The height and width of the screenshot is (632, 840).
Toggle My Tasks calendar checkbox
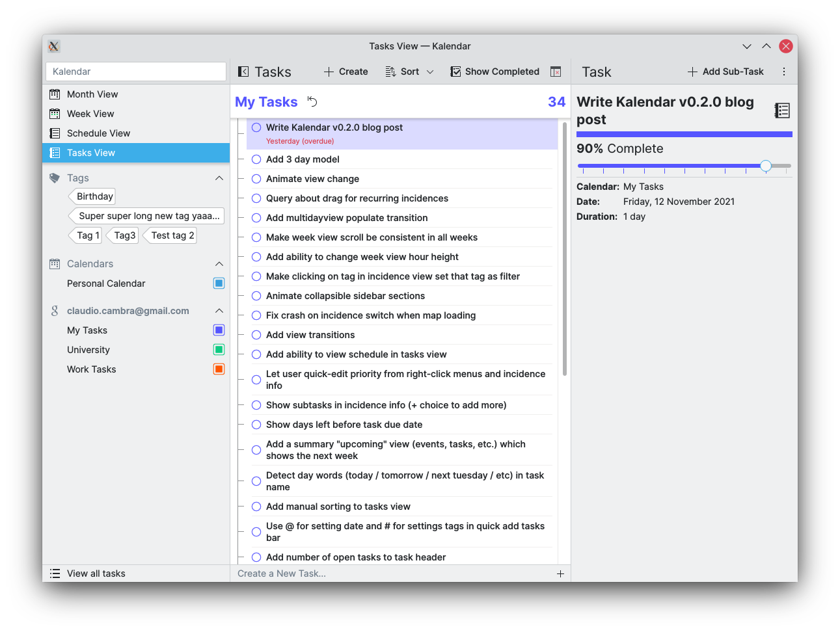[219, 330]
